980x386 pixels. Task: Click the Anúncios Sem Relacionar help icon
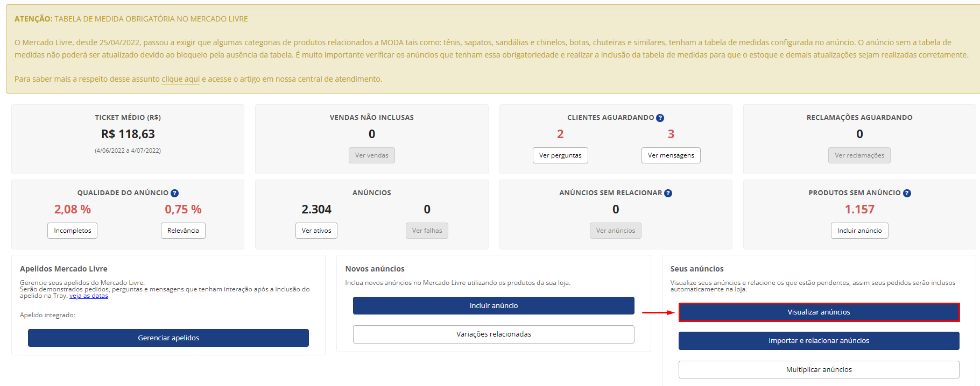(668, 193)
